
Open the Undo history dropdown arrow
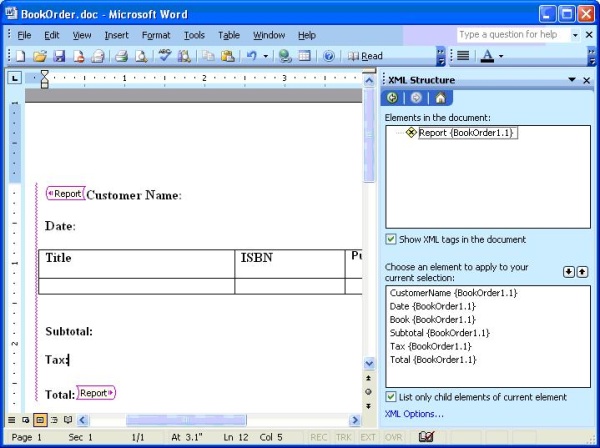click(x=266, y=57)
